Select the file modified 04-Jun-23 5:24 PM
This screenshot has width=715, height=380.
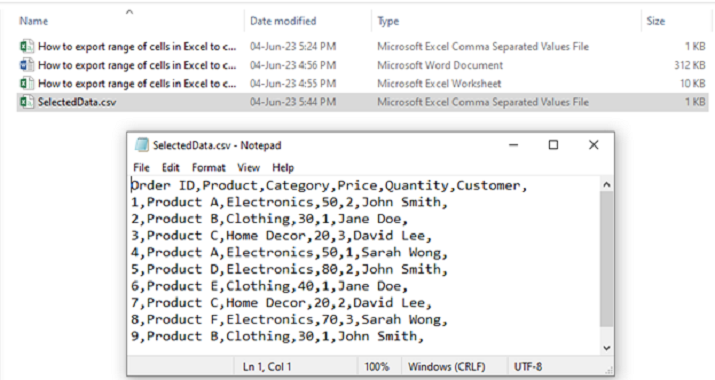click(x=363, y=47)
